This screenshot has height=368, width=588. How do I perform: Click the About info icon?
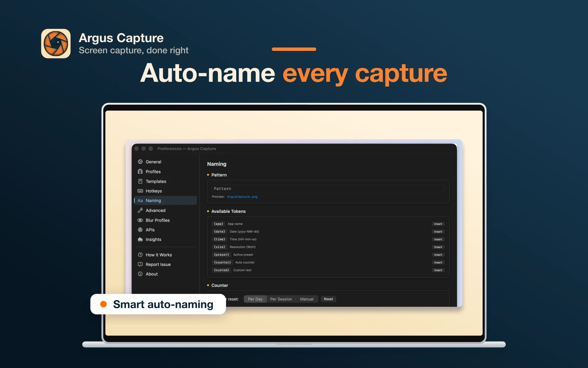(x=140, y=274)
